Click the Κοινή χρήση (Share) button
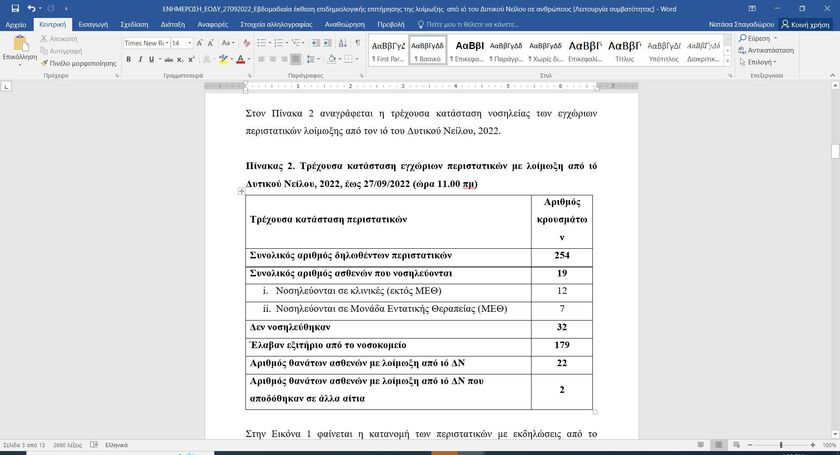 [x=807, y=22]
